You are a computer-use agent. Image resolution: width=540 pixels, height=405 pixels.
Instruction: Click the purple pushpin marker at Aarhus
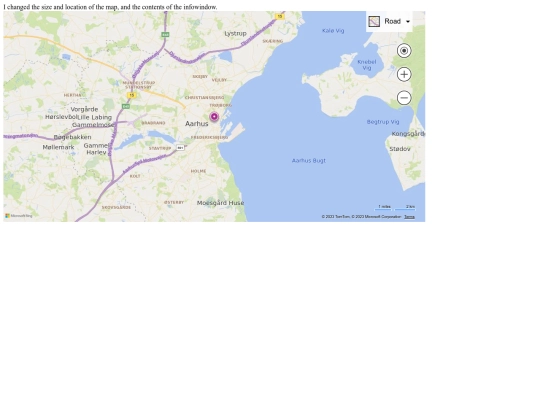[x=214, y=117]
